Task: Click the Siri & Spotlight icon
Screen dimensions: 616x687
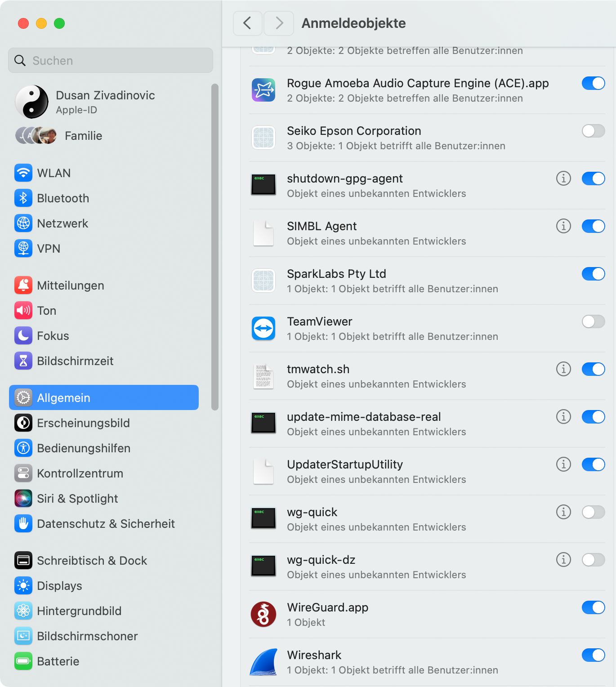Action: click(23, 498)
